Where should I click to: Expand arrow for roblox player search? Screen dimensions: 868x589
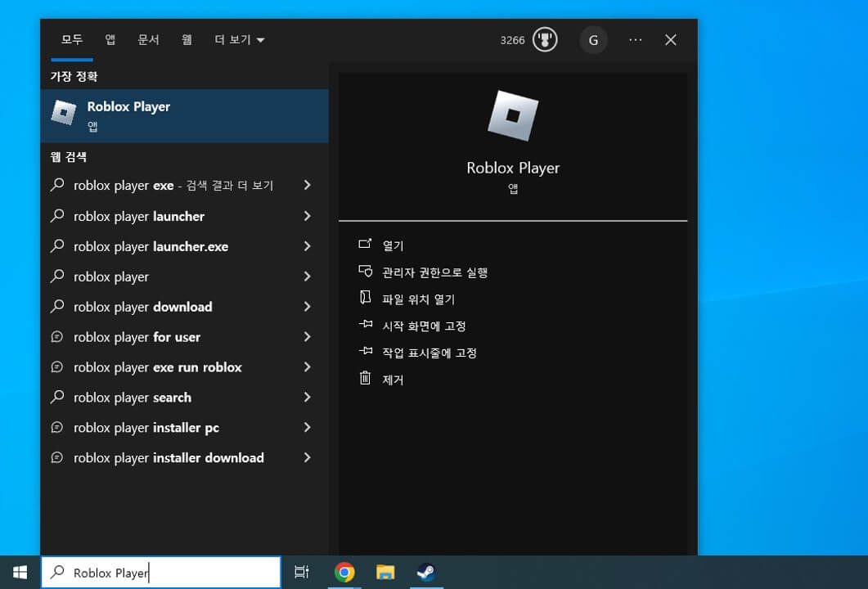[x=308, y=397]
